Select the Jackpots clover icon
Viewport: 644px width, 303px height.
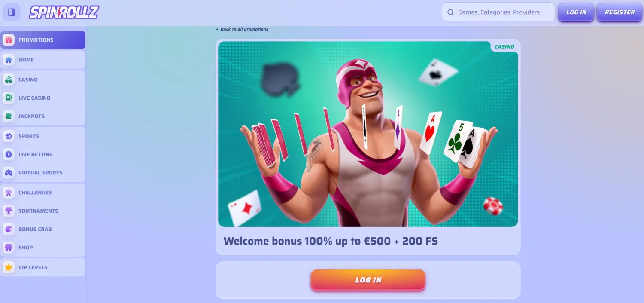click(9, 116)
